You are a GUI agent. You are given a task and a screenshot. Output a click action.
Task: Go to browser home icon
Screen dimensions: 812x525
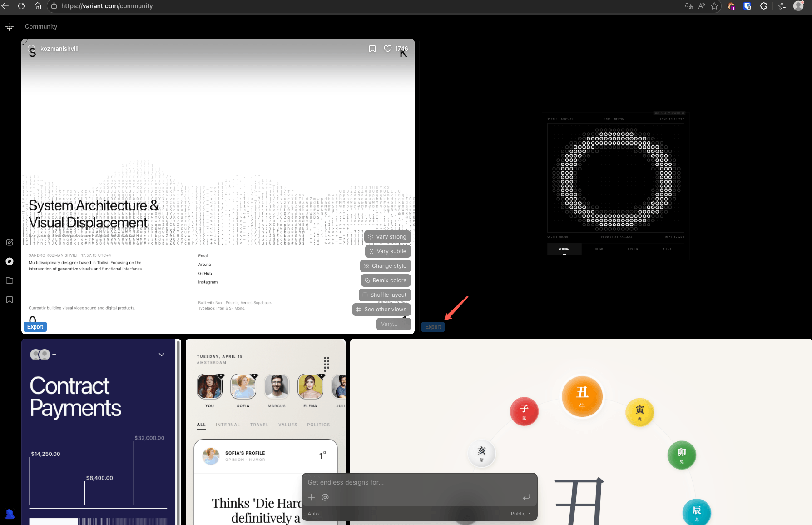click(x=38, y=6)
